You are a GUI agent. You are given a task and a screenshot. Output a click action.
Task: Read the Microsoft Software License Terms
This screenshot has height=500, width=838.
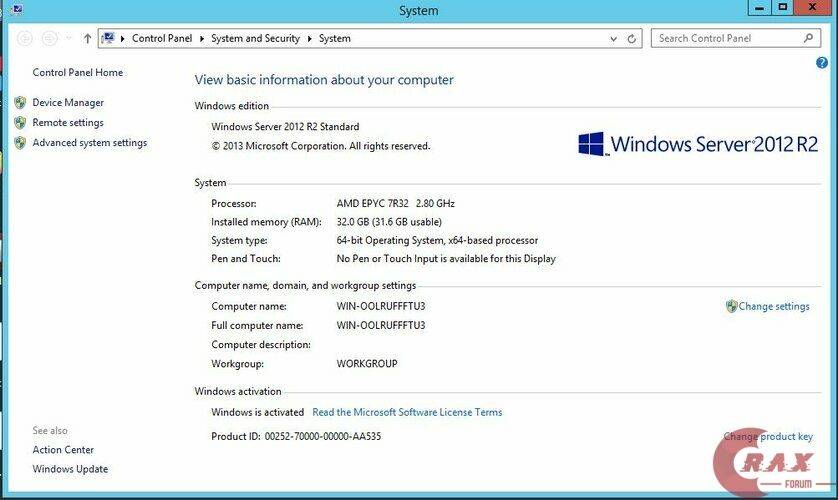tap(407, 412)
